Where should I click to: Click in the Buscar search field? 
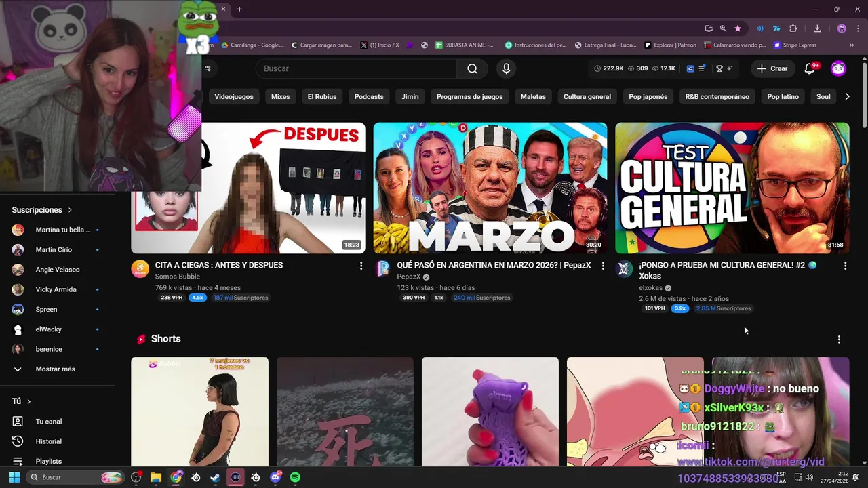[x=356, y=68]
